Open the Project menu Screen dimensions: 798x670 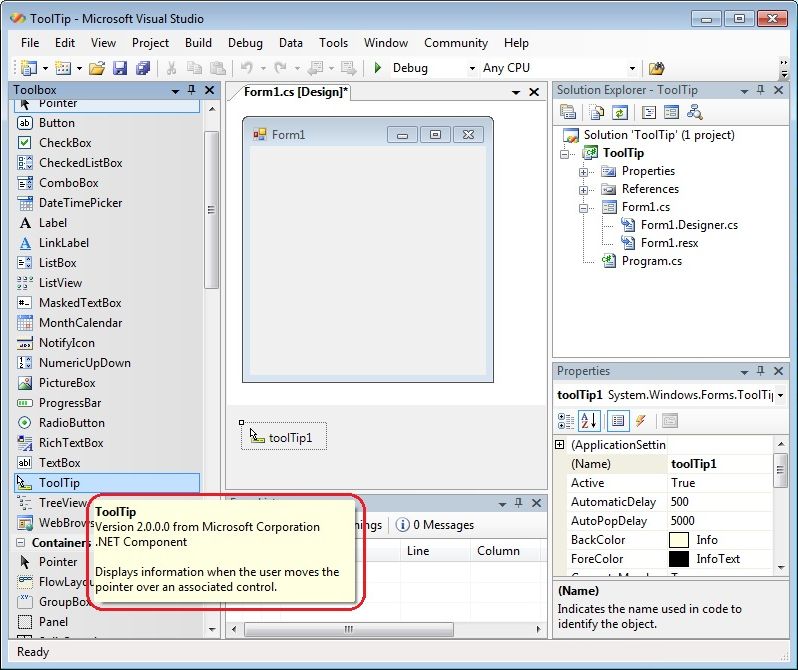[150, 43]
